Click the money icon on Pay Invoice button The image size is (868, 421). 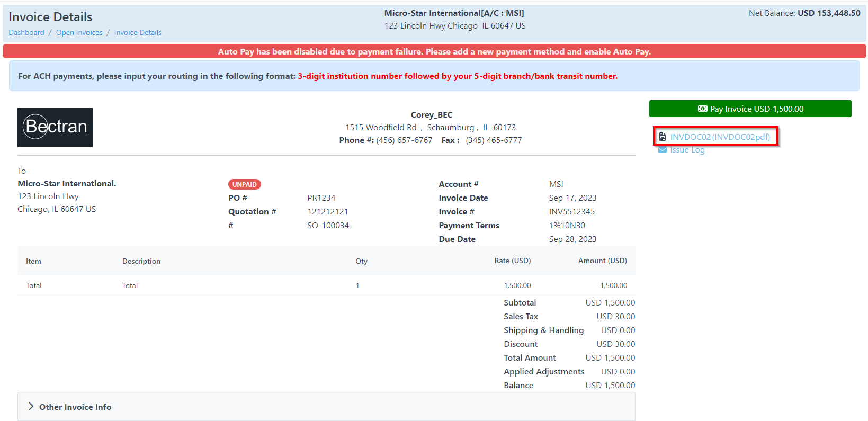(x=702, y=109)
